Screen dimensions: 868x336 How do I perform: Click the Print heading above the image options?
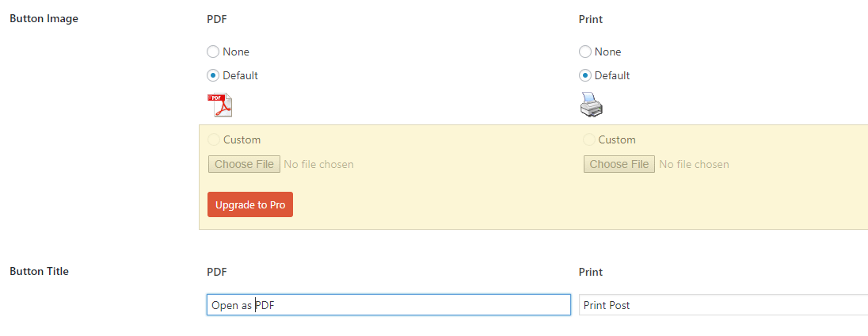tap(591, 19)
